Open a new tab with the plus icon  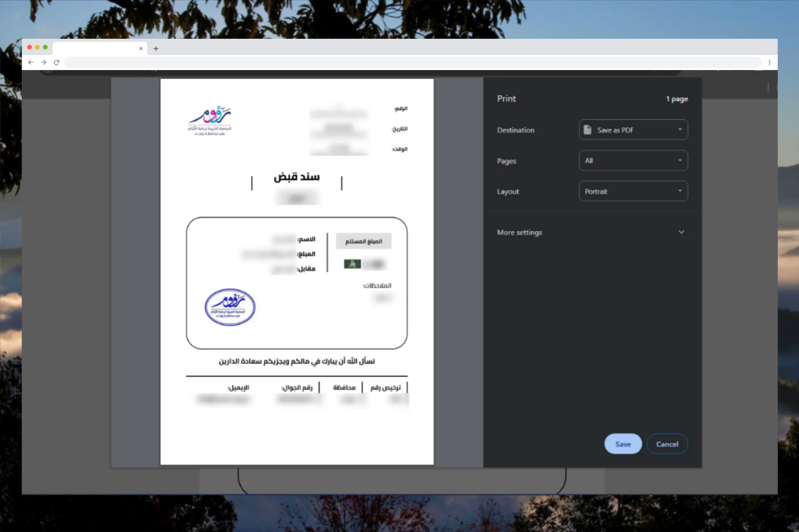(156, 48)
